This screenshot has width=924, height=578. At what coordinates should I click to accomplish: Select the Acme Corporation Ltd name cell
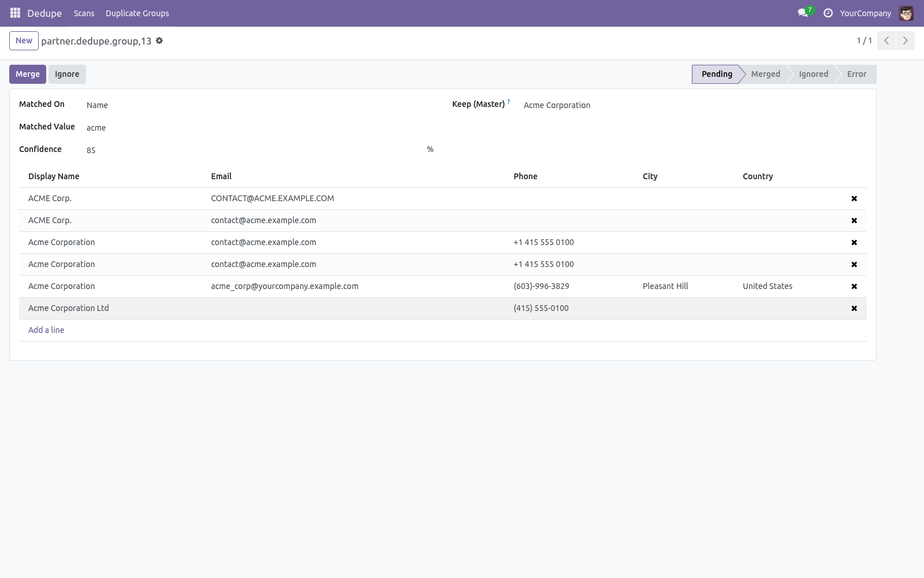(113, 308)
